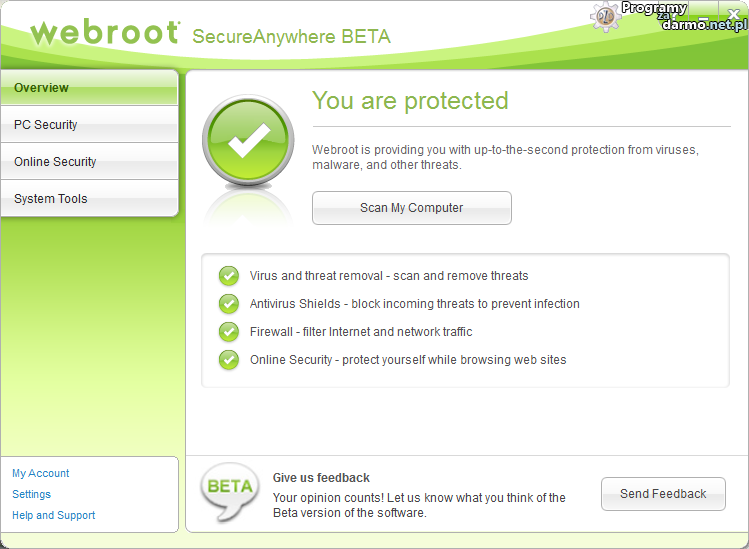Click check icon beside Online Security feature line
749x549 pixels.
tap(229, 360)
